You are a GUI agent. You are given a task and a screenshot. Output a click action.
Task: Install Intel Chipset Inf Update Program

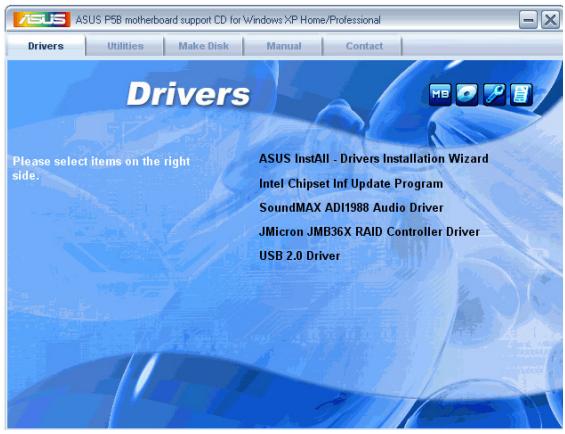point(351,184)
